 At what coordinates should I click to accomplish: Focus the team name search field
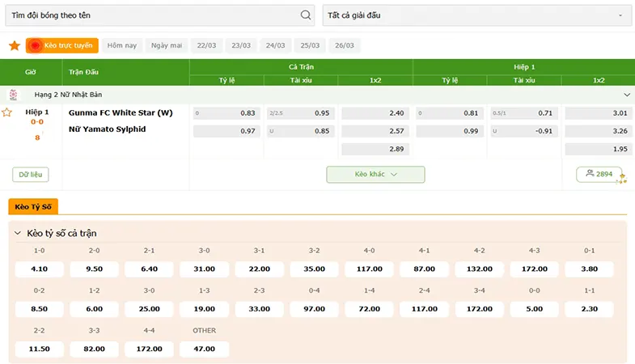(159, 15)
